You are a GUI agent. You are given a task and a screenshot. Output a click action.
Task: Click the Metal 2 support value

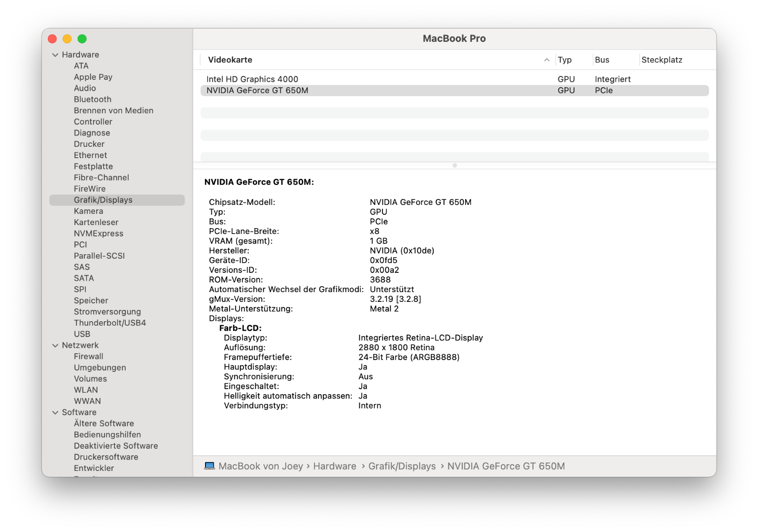384,309
